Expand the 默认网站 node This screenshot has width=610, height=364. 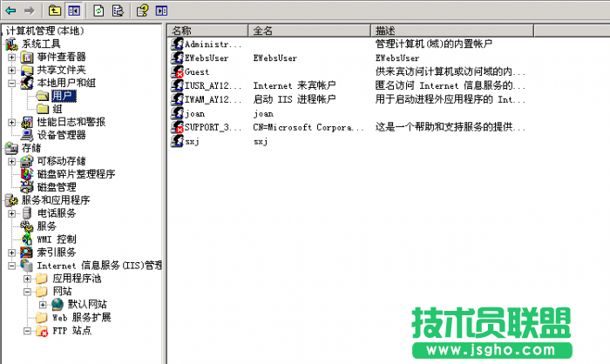pyautogui.click(x=44, y=305)
